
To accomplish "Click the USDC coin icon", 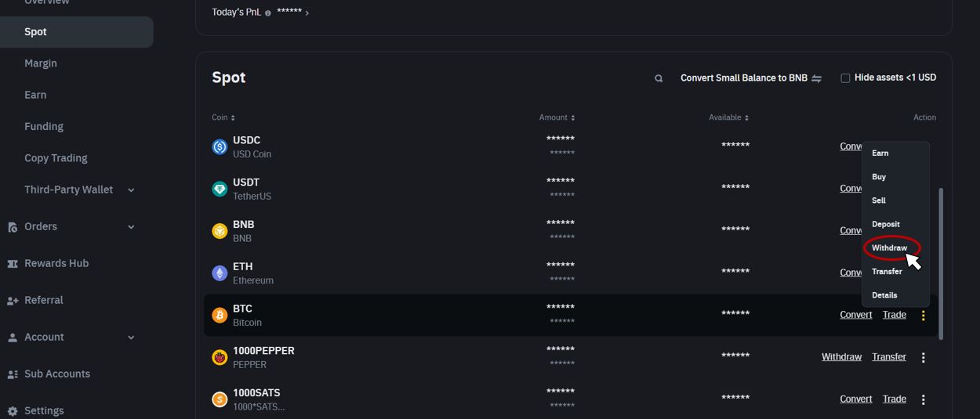I will 220,146.
